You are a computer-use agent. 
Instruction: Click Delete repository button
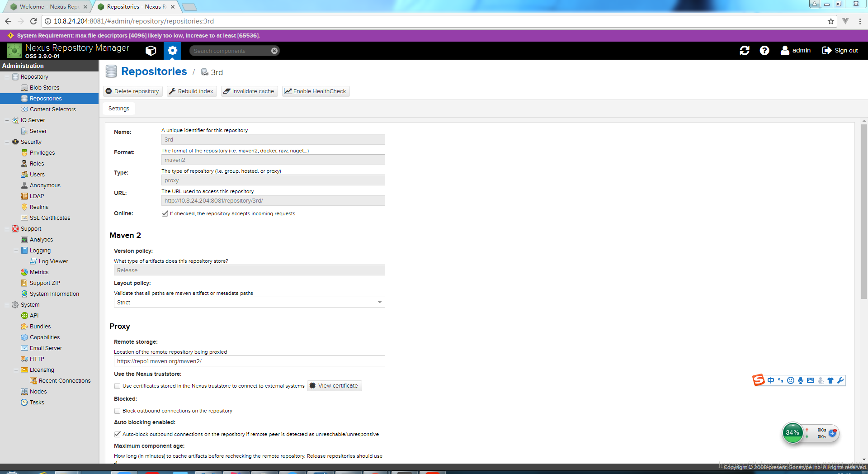[x=132, y=91]
